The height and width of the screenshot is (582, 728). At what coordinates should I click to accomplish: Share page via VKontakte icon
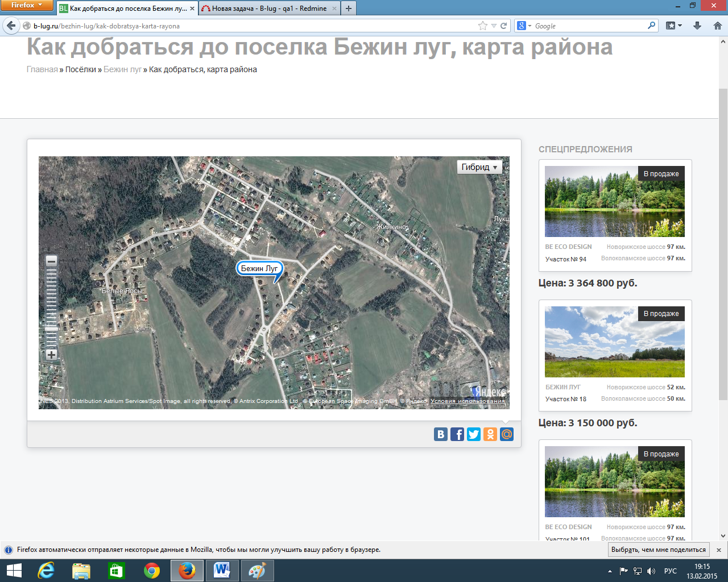coord(441,434)
